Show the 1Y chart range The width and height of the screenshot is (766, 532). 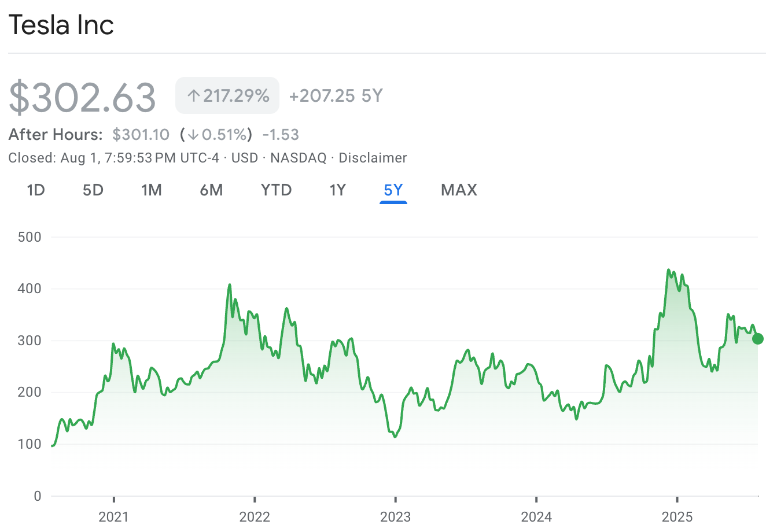pyautogui.click(x=337, y=190)
